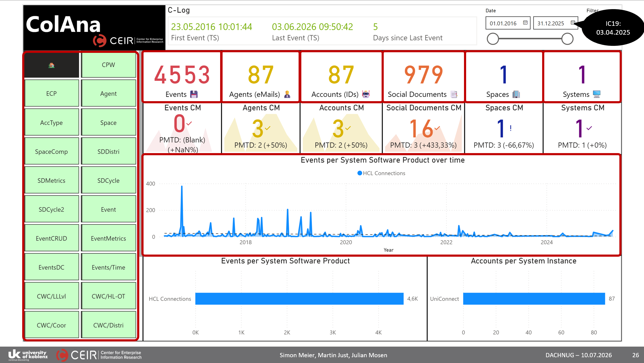The height and width of the screenshot is (363, 644).
Task: Select the left date slider handle
Action: point(493,39)
